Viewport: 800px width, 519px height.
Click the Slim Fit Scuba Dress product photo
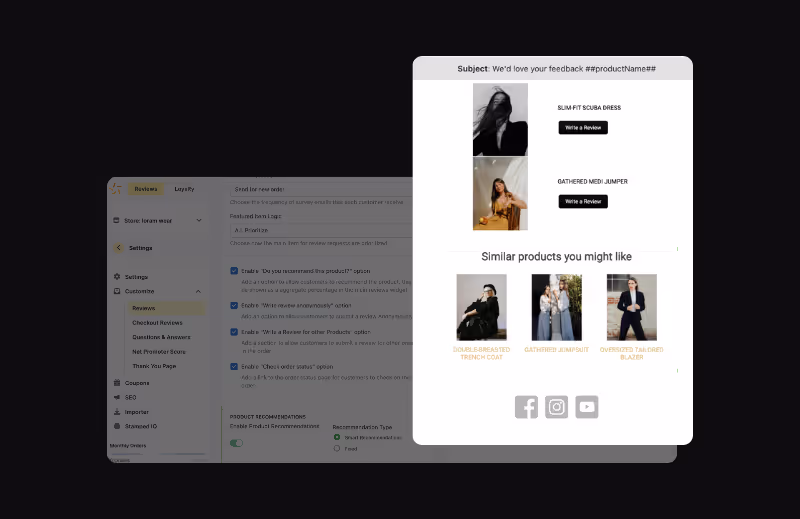pos(500,119)
